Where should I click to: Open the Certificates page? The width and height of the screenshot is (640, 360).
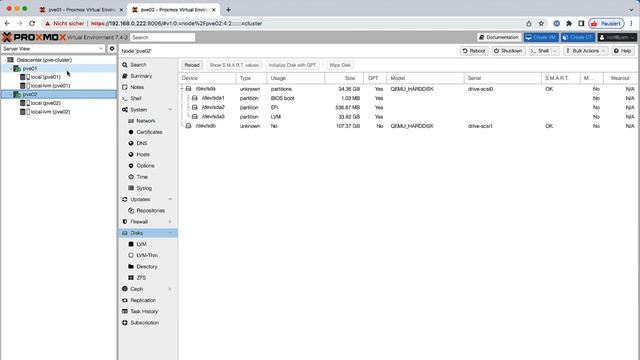click(x=149, y=132)
